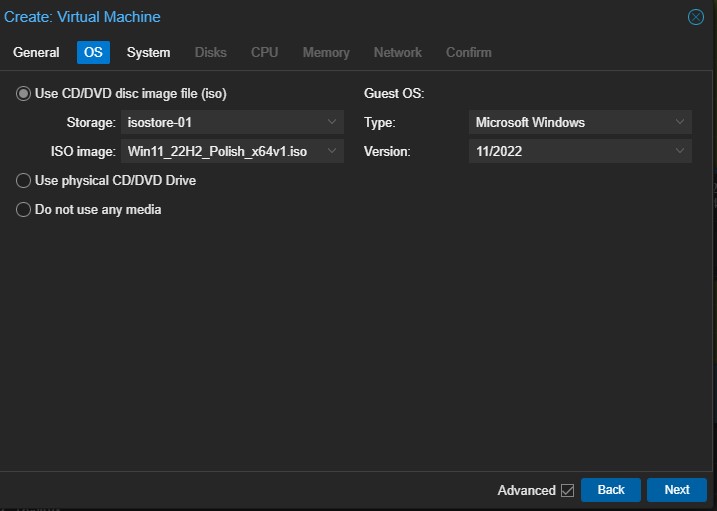The height and width of the screenshot is (511, 717).
Task: Expand the Storage dropdown arrow
Action: [x=333, y=123]
